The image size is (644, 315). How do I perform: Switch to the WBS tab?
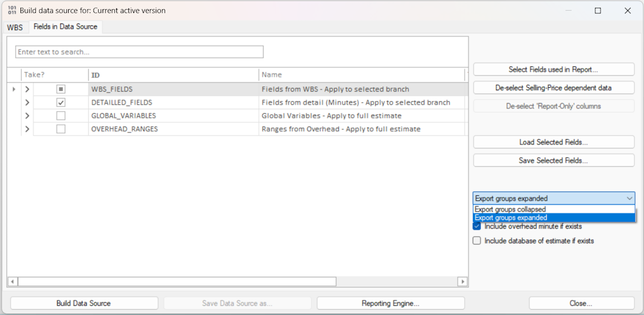click(x=15, y=28)
